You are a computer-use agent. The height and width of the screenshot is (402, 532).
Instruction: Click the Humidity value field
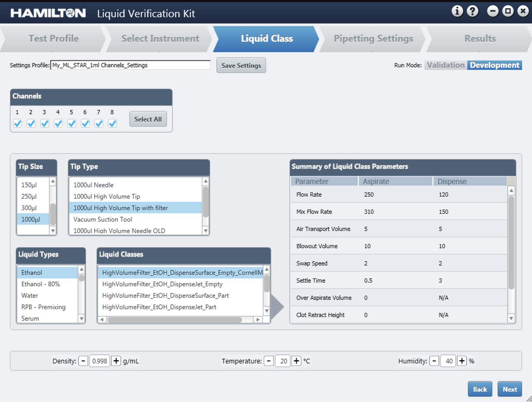(x=448, y=361)
